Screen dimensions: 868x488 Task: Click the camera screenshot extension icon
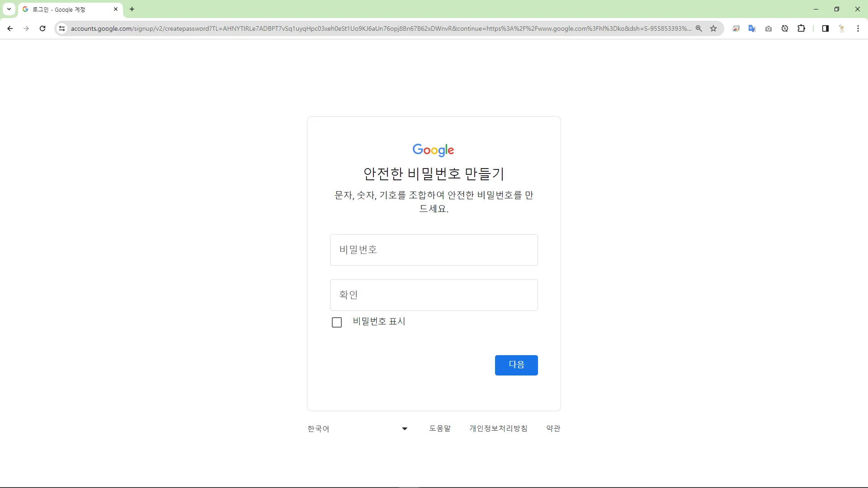(768, 28)
